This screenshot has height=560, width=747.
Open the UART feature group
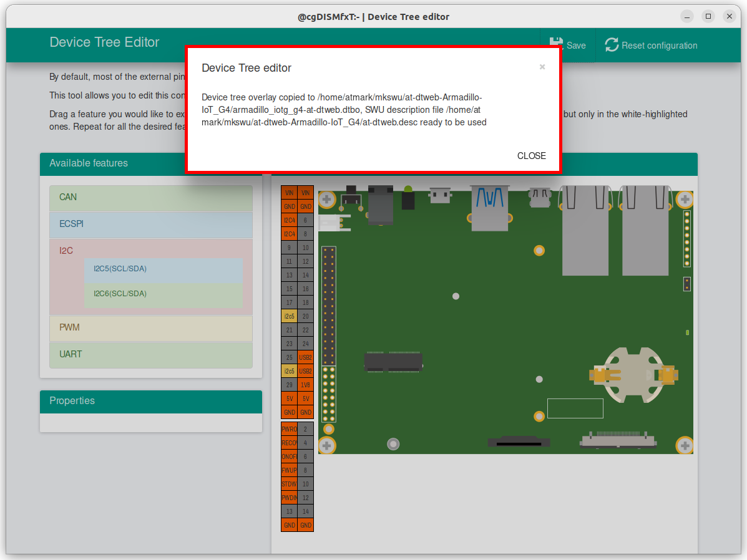coord(150,355)
